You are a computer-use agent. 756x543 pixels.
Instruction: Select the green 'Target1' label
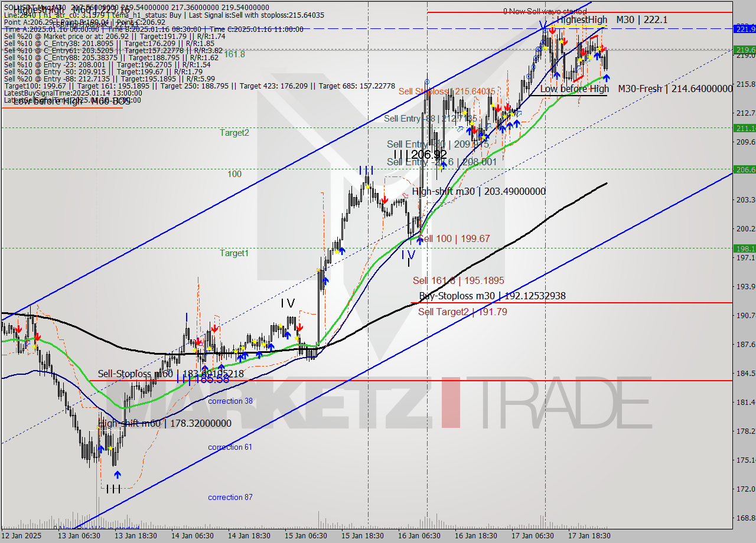234,253
